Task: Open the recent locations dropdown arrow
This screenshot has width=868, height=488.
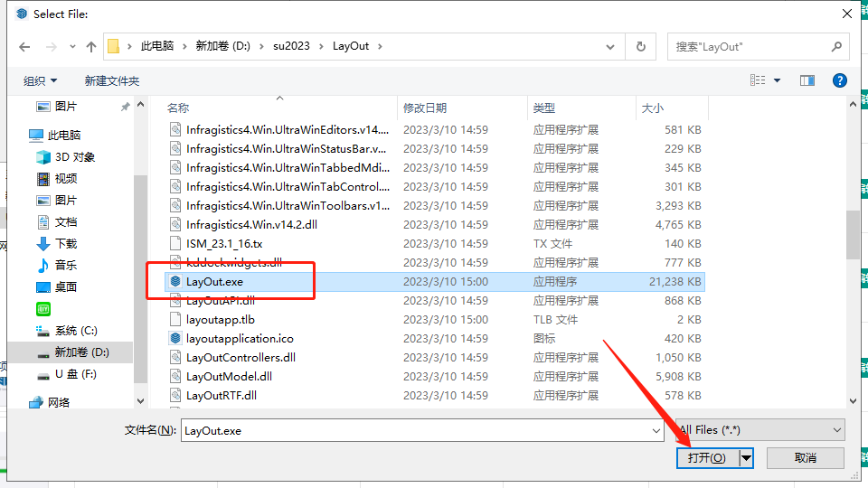Action: pos(72,47)
